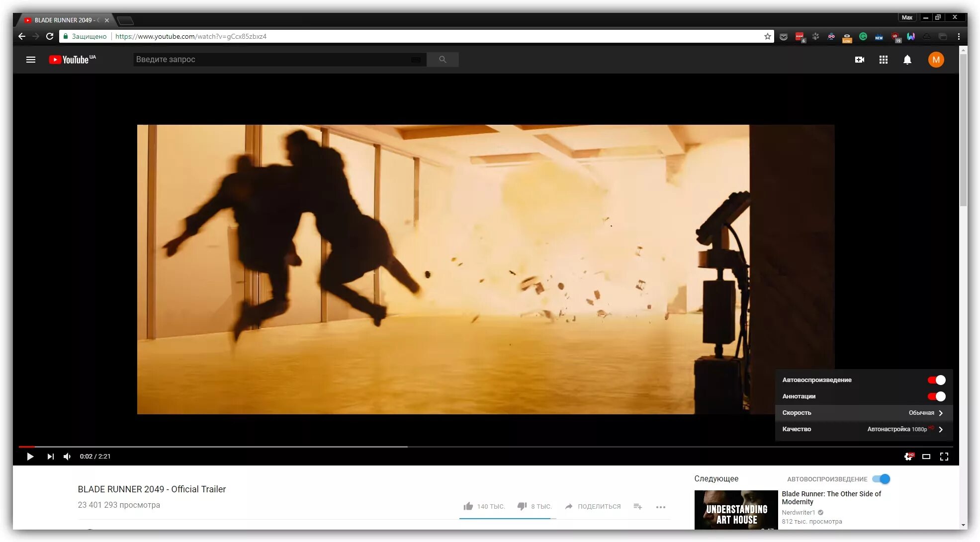Reload the page
Viewport: 980px width, 542px height.
tap(50, 36)
